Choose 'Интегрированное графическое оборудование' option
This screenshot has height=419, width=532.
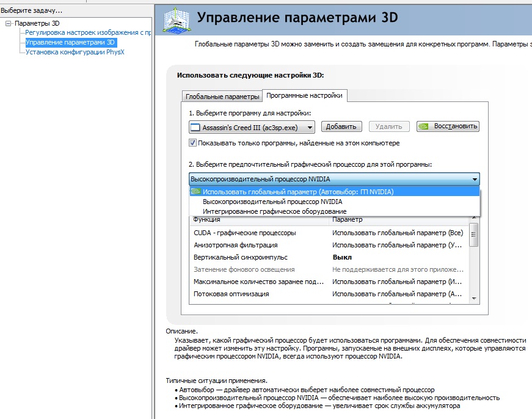tap(335, 211)
